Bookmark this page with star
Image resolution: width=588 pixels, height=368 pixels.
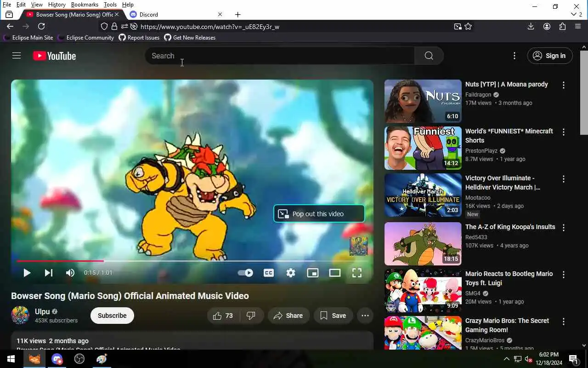pyautogui.click(x=468, y=27)
